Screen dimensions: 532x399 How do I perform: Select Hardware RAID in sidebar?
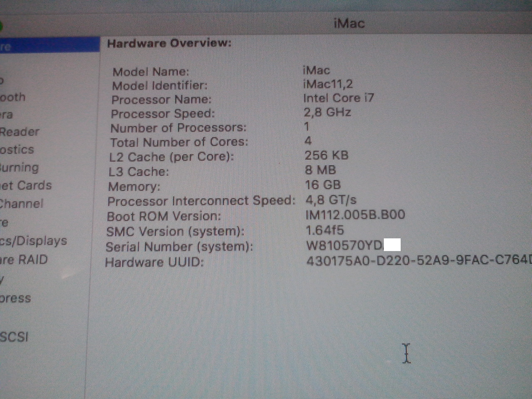pyautogui.click(x=23, y=260)
